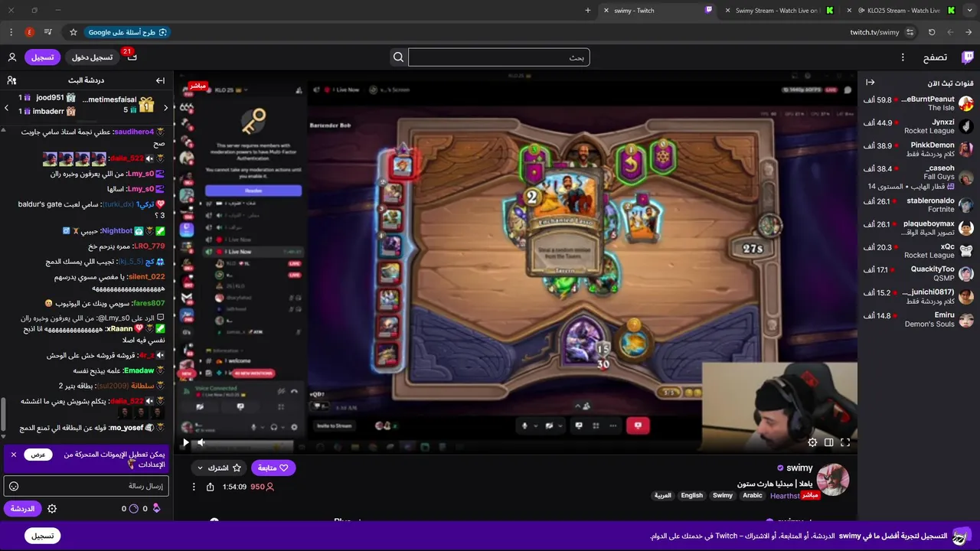Switch to Swimy Stream Kick tab
The image size is (980, 551).
coord(778,11)
